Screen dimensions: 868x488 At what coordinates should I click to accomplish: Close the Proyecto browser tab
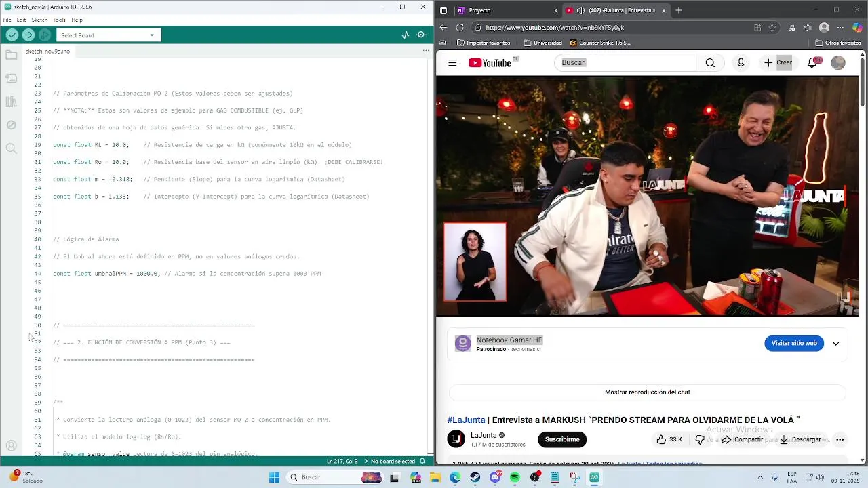555,10
